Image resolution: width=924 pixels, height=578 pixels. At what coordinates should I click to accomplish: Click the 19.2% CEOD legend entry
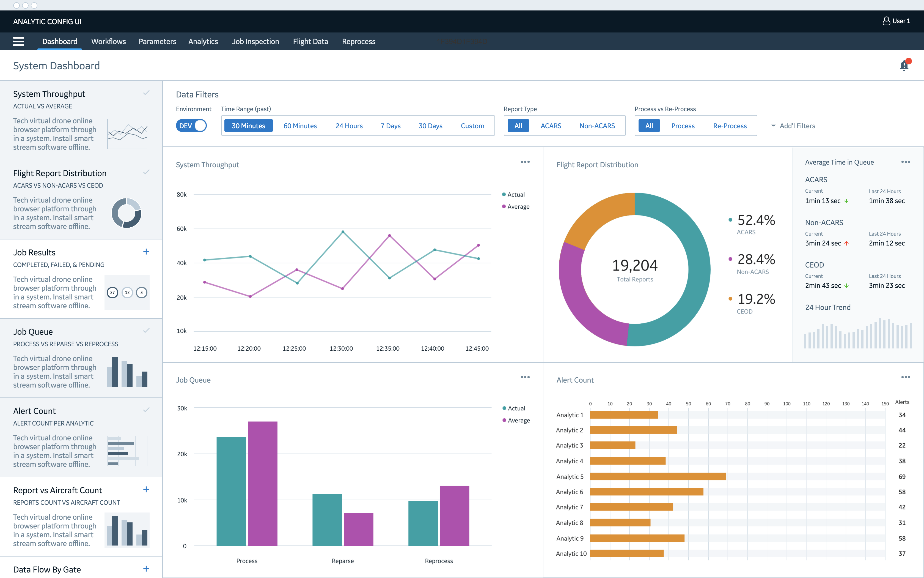click(752, 303)
